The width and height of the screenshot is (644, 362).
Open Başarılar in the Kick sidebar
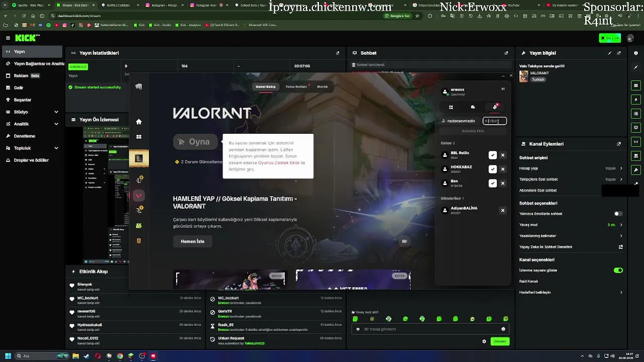[x=32, y=100]
